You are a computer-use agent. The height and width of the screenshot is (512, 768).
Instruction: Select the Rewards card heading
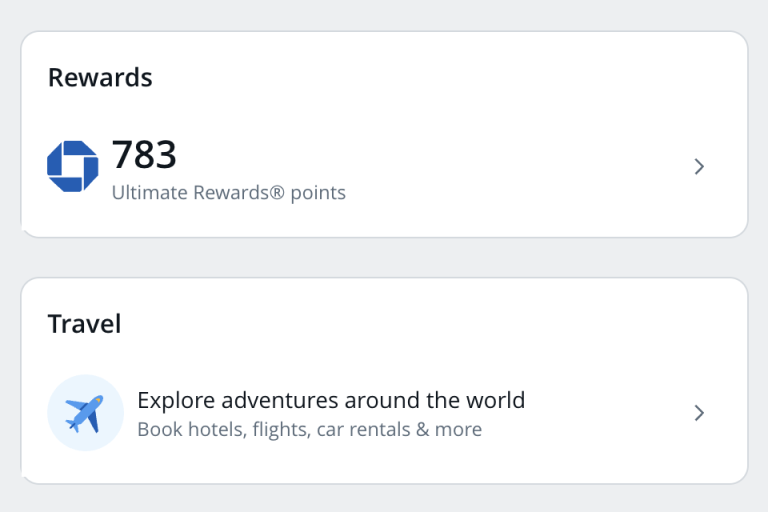[x=100, y=77]
